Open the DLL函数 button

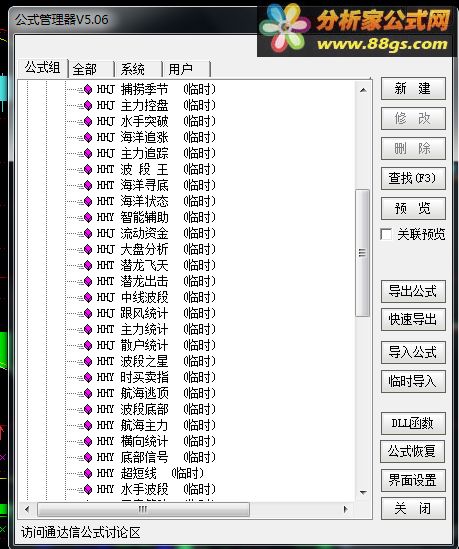click(413, 423)
